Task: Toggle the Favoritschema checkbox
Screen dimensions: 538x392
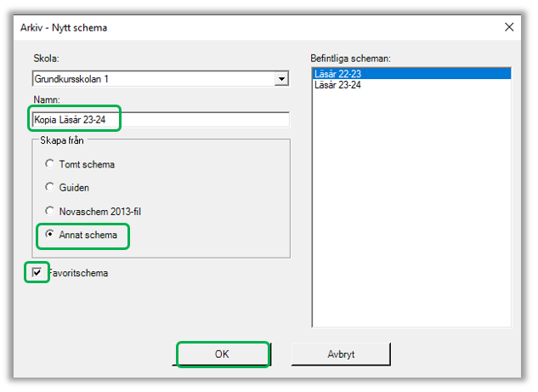Action: [36, 273]
